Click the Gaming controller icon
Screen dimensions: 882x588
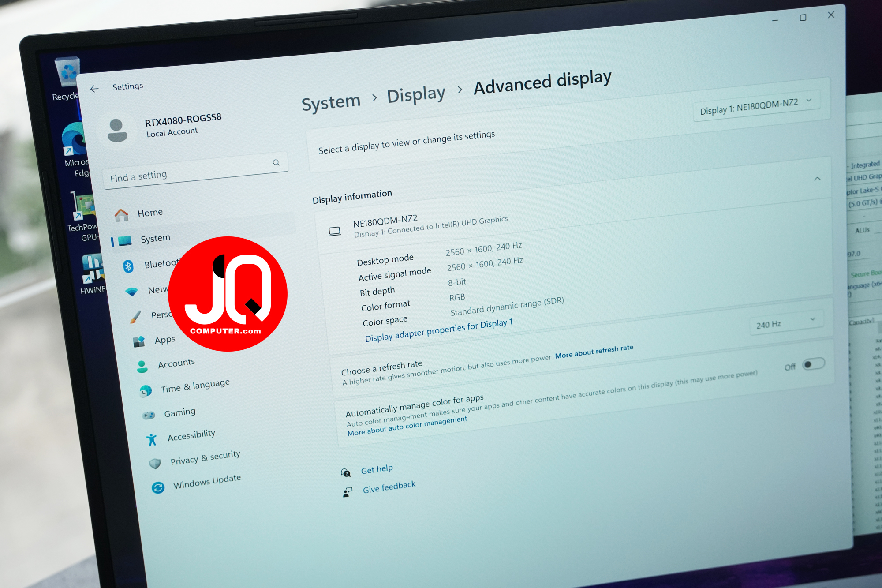tap(149, 415)
